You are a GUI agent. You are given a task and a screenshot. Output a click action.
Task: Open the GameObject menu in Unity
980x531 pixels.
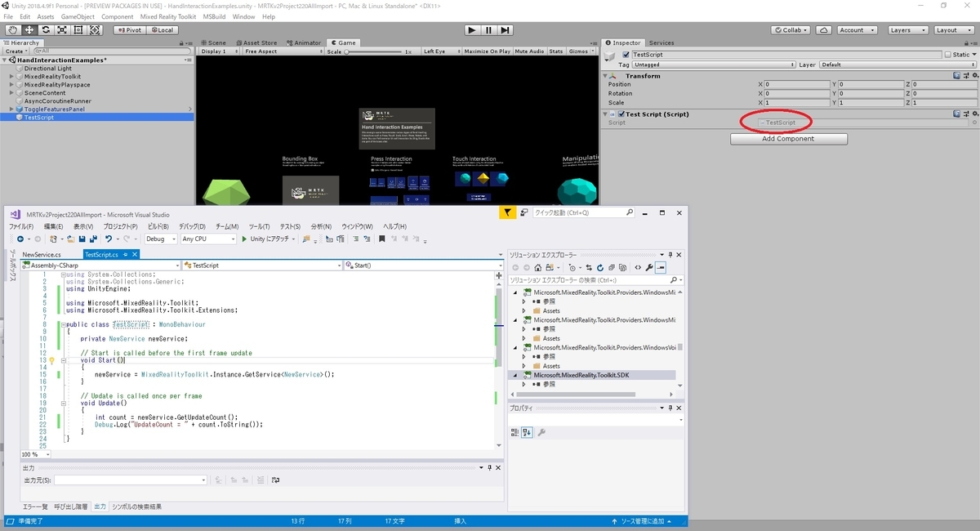78,16
